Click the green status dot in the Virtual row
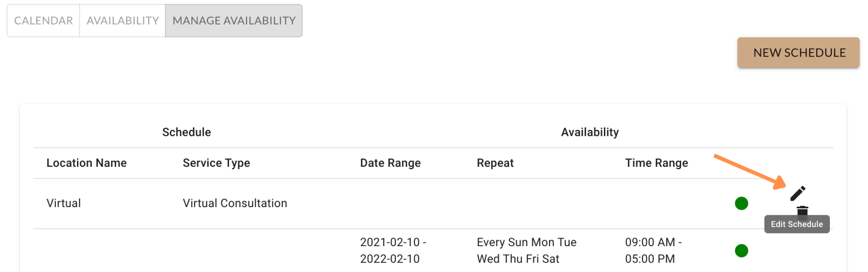 (741, 203)
